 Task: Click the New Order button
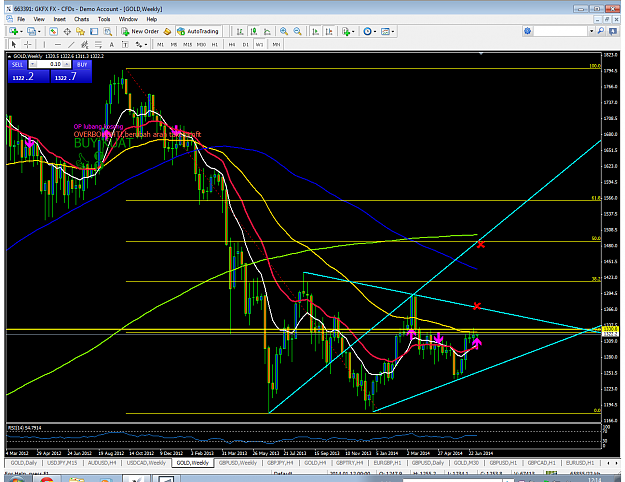click(140, 31)
